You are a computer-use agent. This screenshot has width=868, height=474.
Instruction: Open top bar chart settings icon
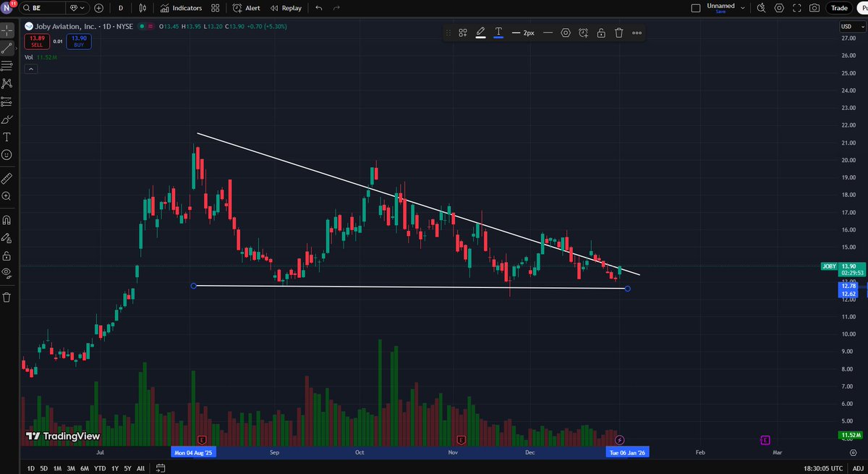coord(779,8)
